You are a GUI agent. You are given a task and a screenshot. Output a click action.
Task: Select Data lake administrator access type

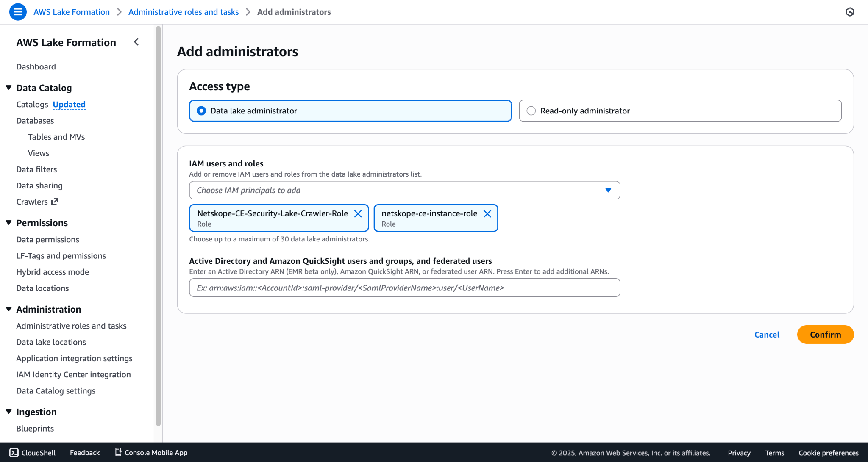click(x=351, y=111)
